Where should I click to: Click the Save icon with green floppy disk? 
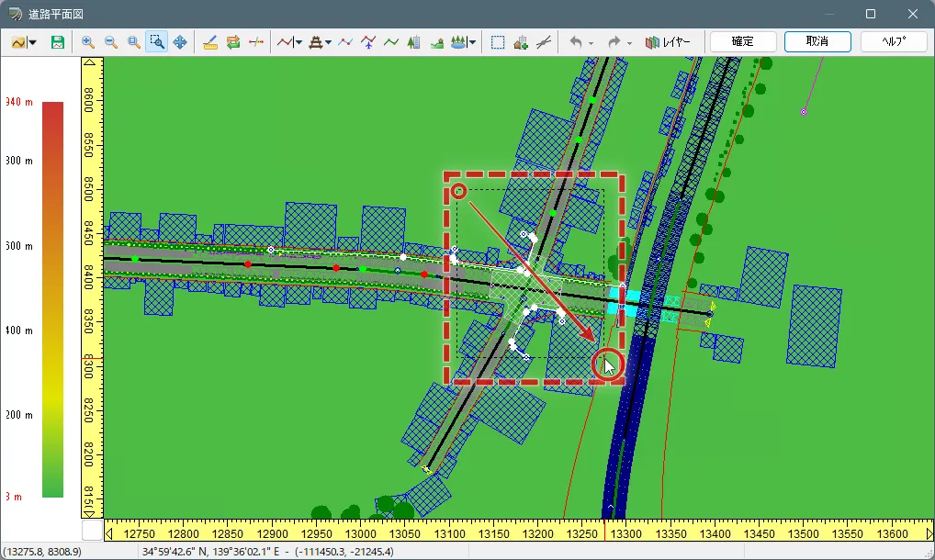tap(58, 42)
